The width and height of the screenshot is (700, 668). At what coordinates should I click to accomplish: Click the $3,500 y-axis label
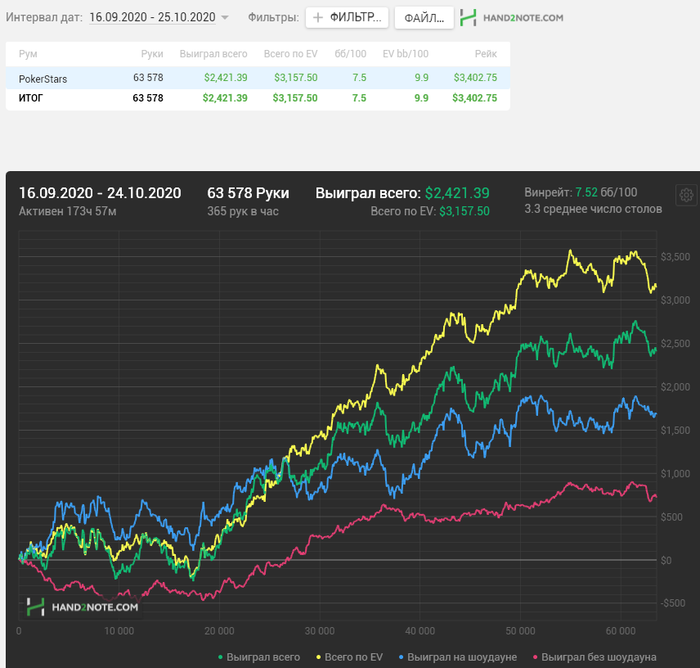click(x=675, y=257)
